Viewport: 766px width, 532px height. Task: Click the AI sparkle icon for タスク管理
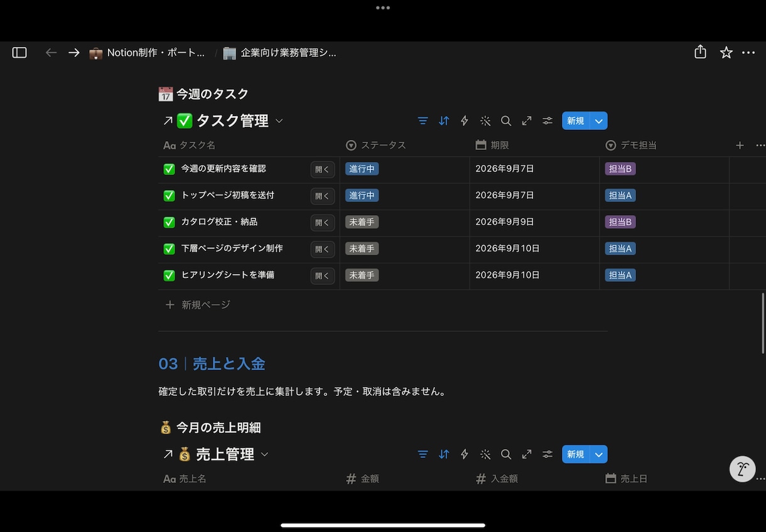tap(485, 120)
